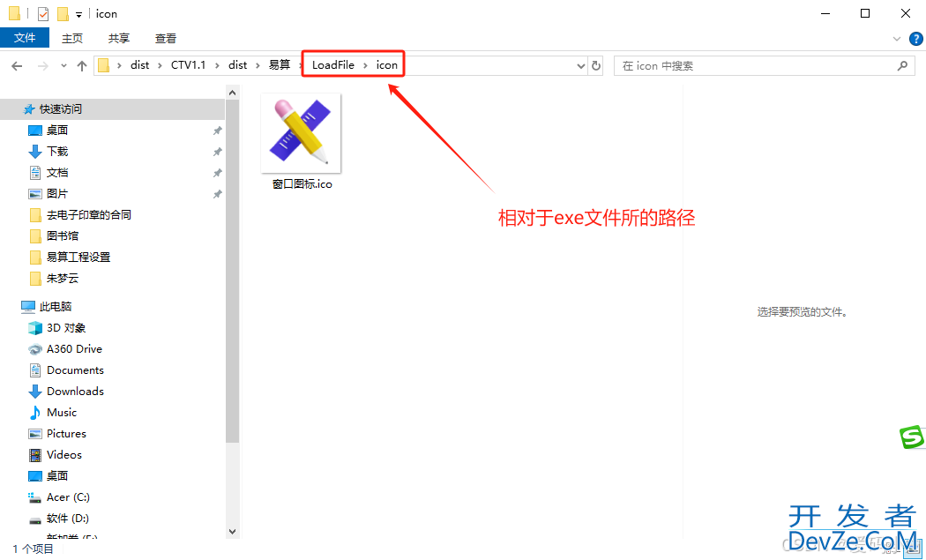Click the 易算 breadcrumb
This screenshot has height=560, width=926.
(x=280, y=65)
